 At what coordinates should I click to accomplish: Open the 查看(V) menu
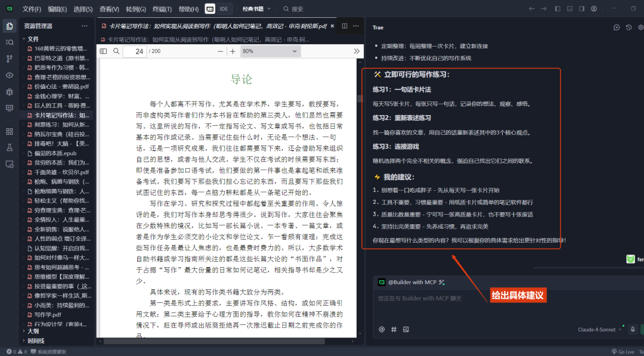coord(109,9)
